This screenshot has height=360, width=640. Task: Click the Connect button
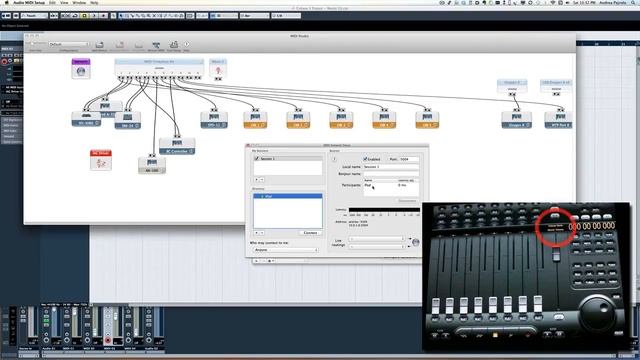(x=310, y=233)
